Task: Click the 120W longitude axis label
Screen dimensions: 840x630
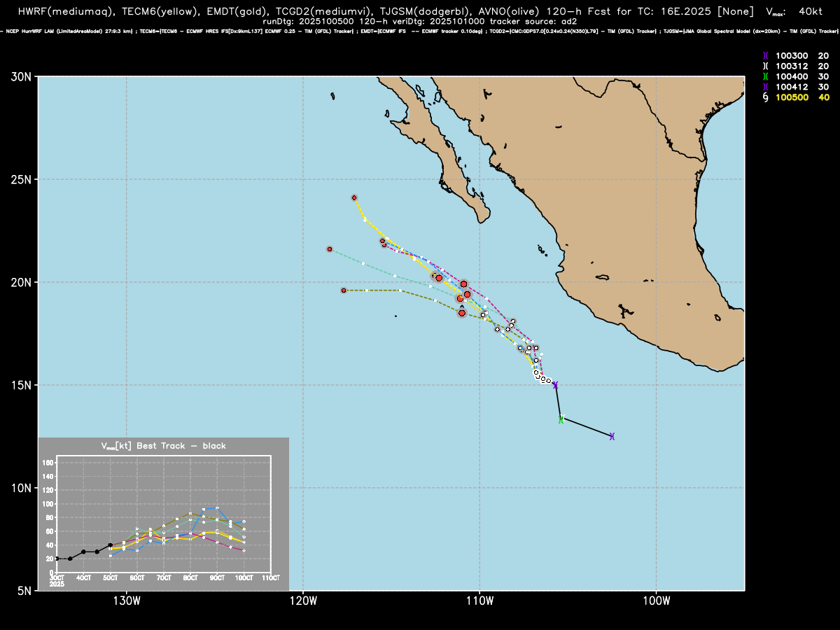Action: [x=303, y=601]
